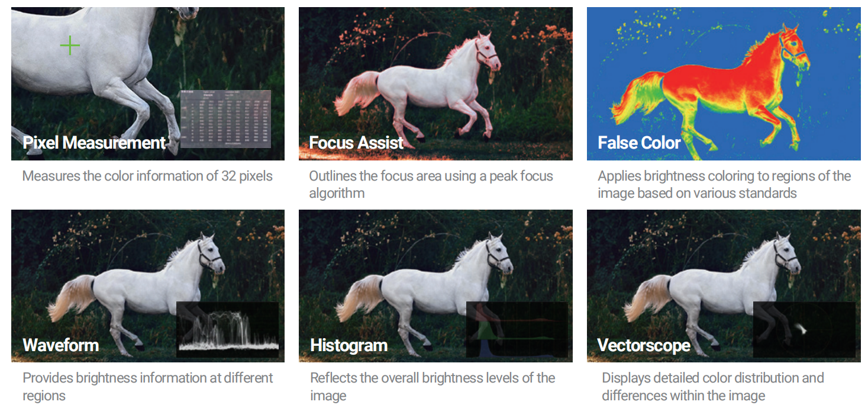
Task: Click the detailed color distribution description
Action: click(712, 386)
